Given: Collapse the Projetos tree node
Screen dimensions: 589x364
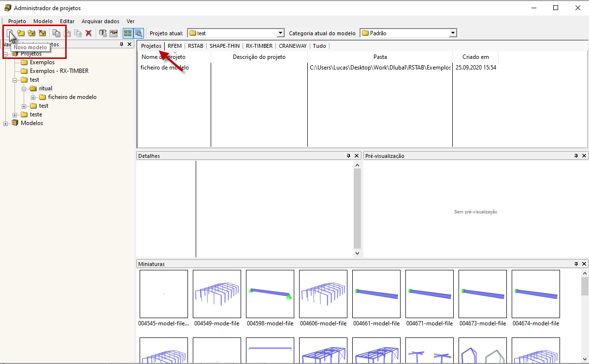Looking at the screenshot, I should click(6, 54).
